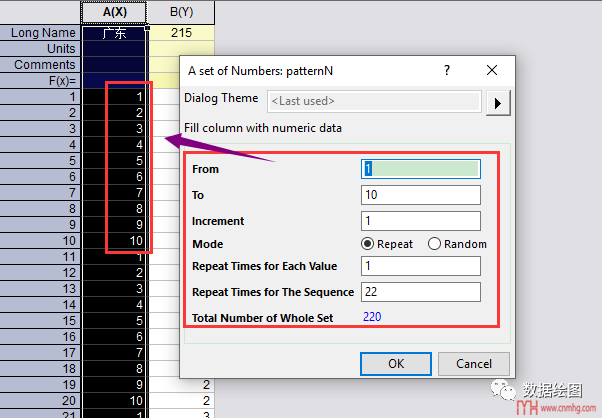602x418 pixels.
Task: Click the B(Y) long name cell 215
Action: pyautogui.click(x=181, y=33)
